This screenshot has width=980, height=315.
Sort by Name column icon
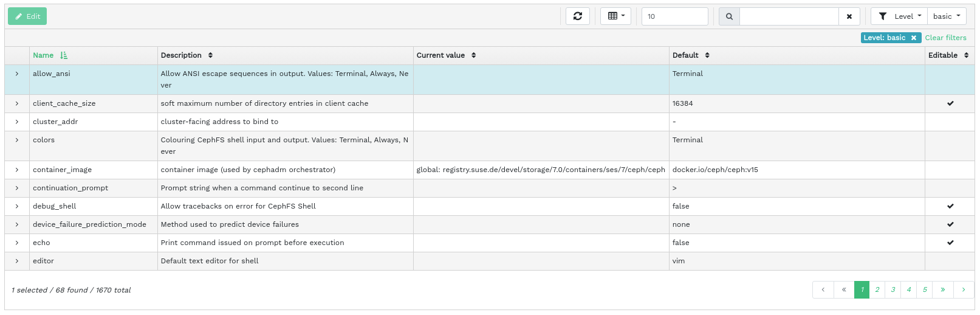pos(64,55)
